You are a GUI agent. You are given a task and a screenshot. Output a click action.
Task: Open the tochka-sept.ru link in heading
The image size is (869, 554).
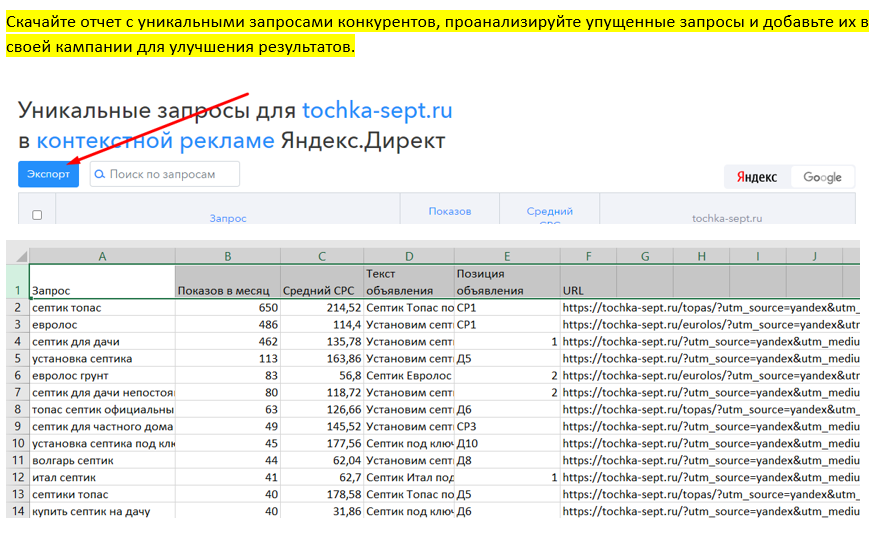377,110
